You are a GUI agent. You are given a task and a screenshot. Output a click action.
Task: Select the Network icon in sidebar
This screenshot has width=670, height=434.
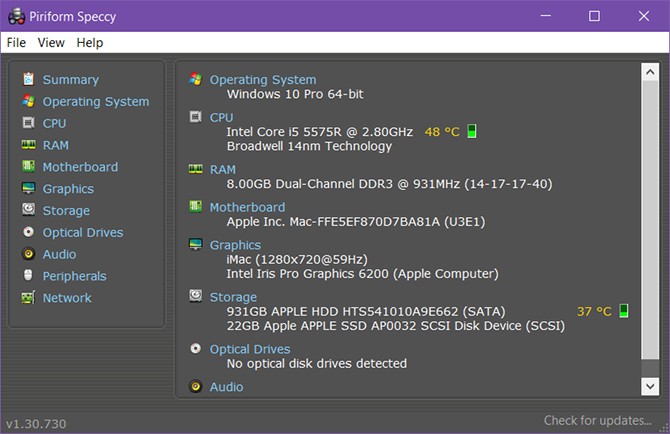(x=28, y=298)
